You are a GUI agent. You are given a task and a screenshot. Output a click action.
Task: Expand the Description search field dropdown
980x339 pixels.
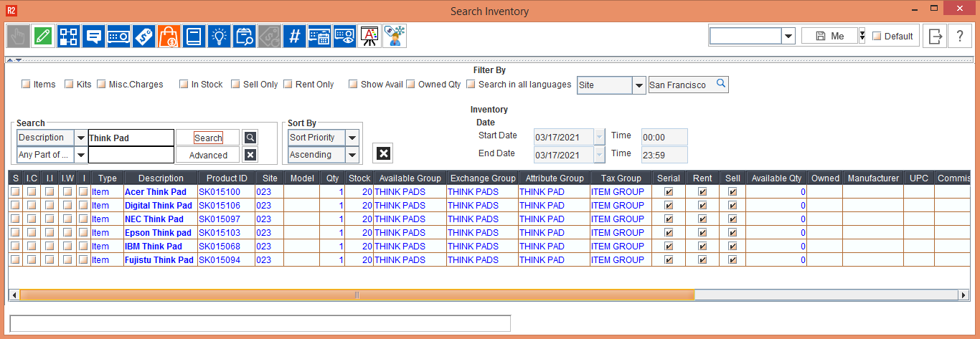coord(81,138)
